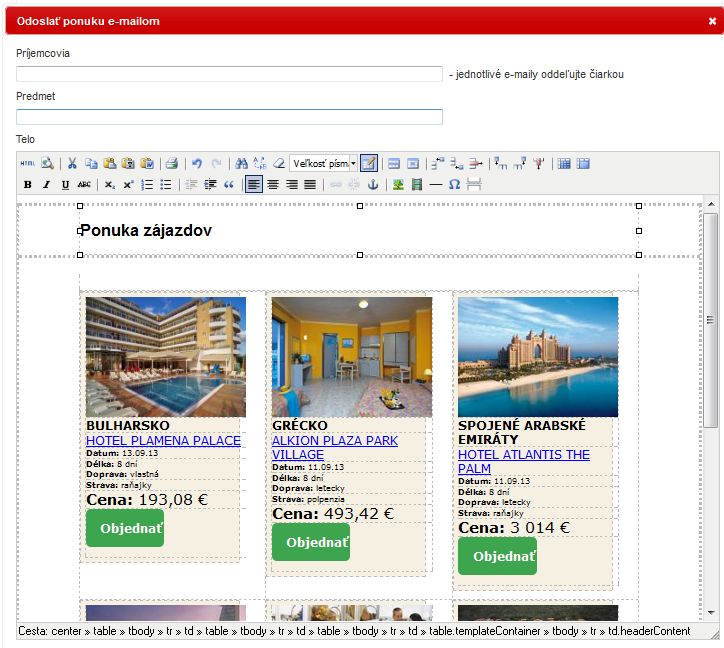This screenshot has width=724, height=648.
Task: Click the Bulharsko hotel pool image
Action: pos(166,357)
